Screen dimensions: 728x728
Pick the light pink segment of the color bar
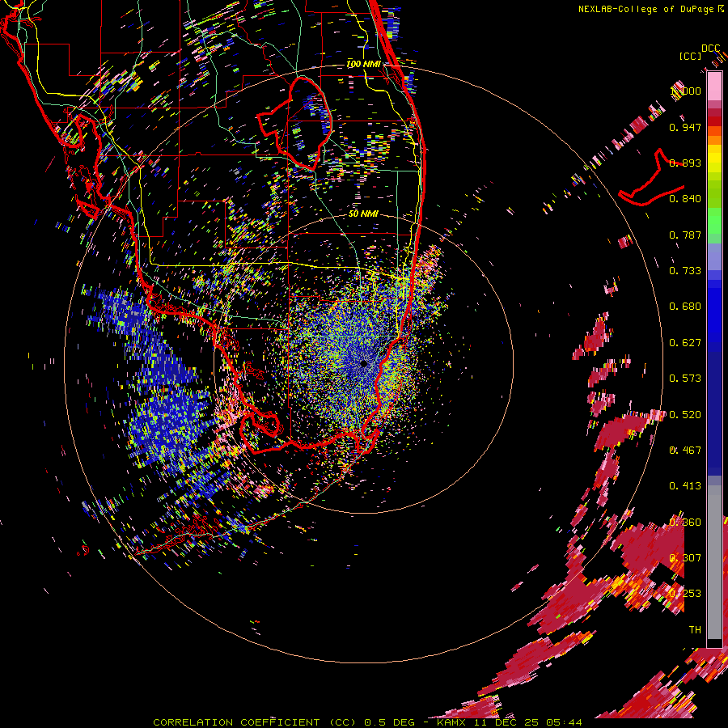(x=714, y=86)
